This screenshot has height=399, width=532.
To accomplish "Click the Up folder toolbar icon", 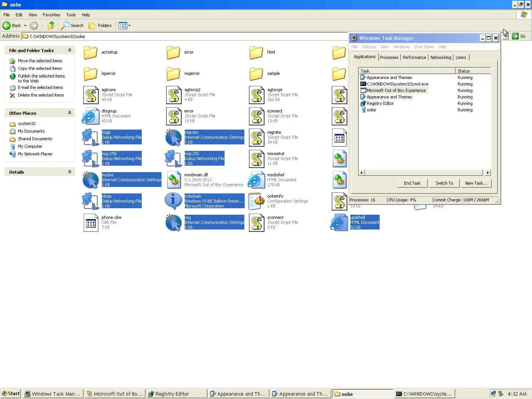I will pyautogui.click(x=51, y=25).
